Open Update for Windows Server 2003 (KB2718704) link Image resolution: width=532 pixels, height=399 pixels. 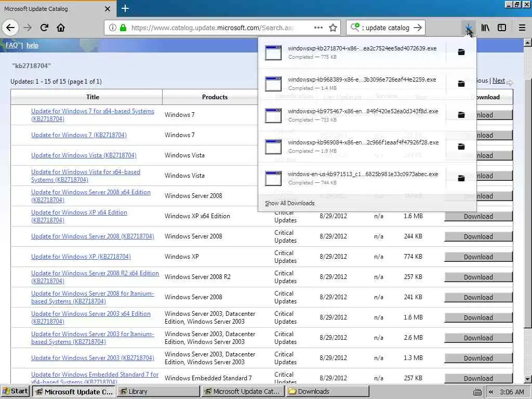pyautogui.click(x=92, y=358)
